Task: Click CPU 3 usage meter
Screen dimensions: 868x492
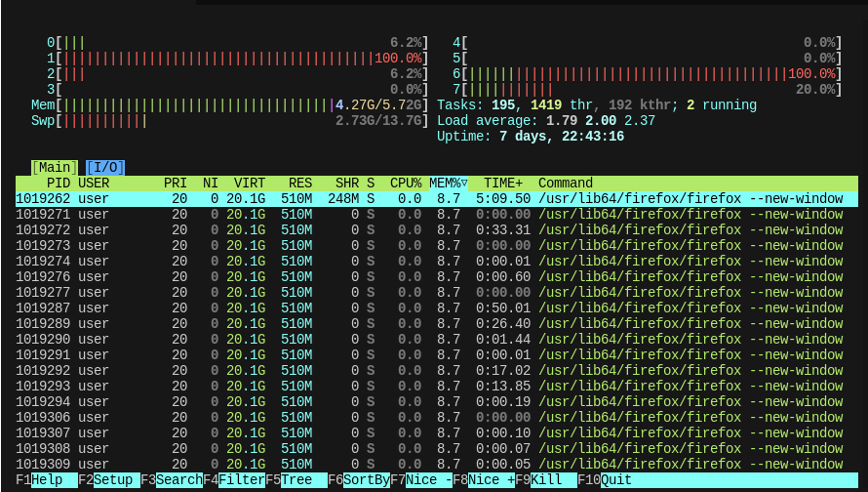Action: coord(238,89)
